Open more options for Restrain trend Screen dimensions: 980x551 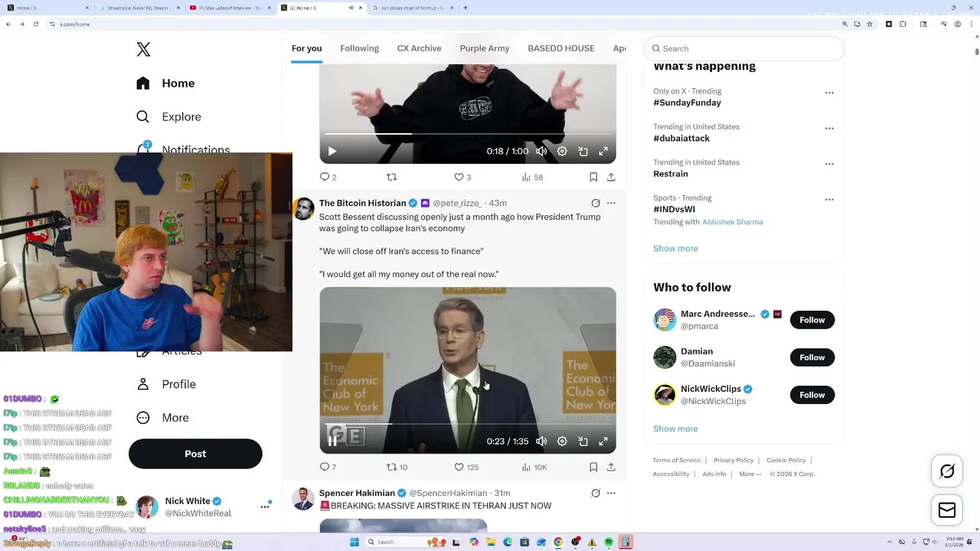pyautogui.click(x=829, y=164)
